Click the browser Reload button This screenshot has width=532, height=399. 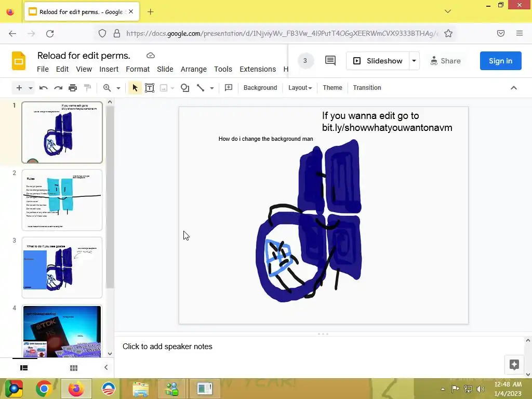pyautogui.click(x=50, y=34)
